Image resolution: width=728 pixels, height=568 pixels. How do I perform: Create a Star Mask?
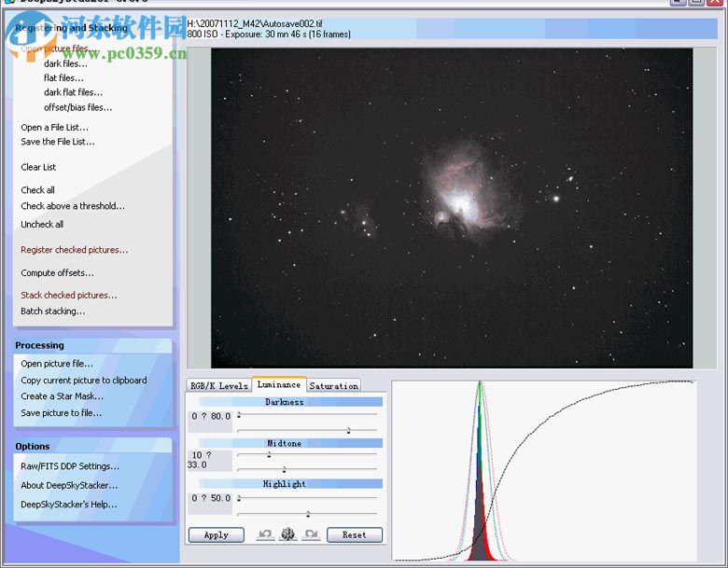coord(62,396)
